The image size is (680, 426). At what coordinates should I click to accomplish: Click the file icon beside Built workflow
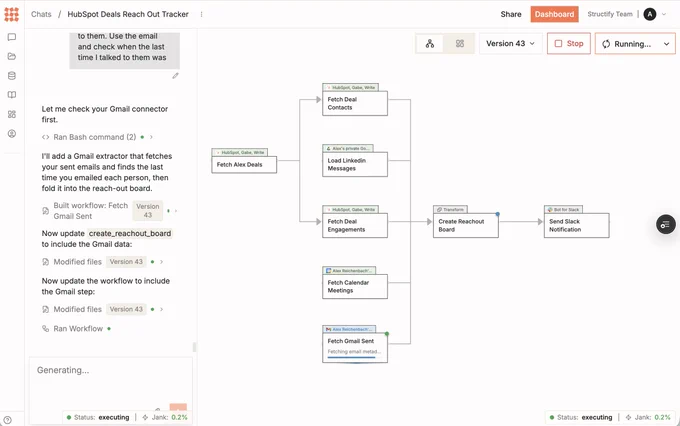point(46,211)
